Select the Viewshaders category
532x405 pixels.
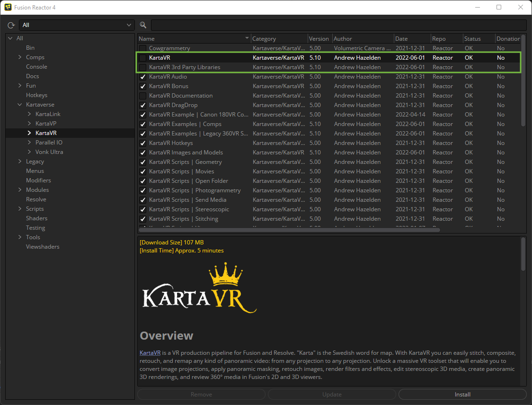(x=43, y=247)
